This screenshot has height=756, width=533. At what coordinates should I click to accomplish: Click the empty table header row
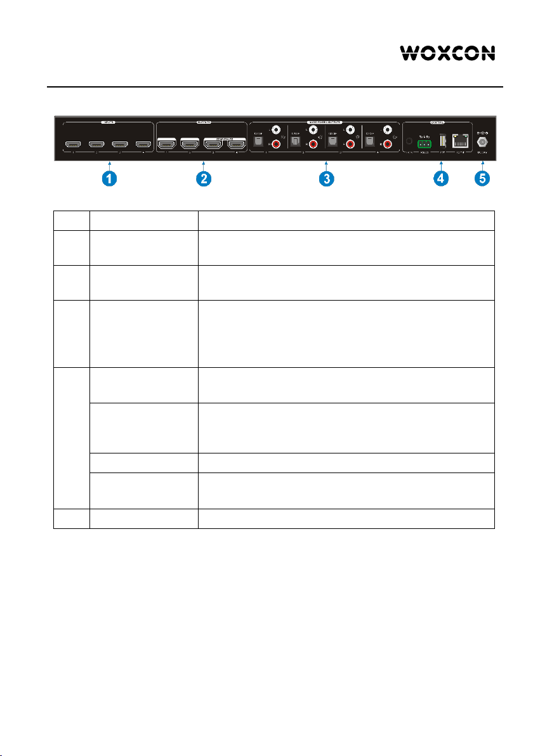pos(274,220)
